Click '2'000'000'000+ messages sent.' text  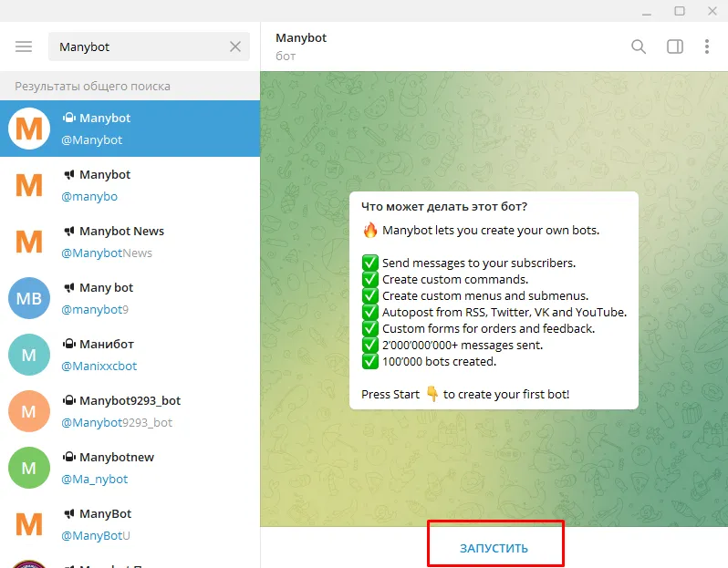[x=463, y=346]
